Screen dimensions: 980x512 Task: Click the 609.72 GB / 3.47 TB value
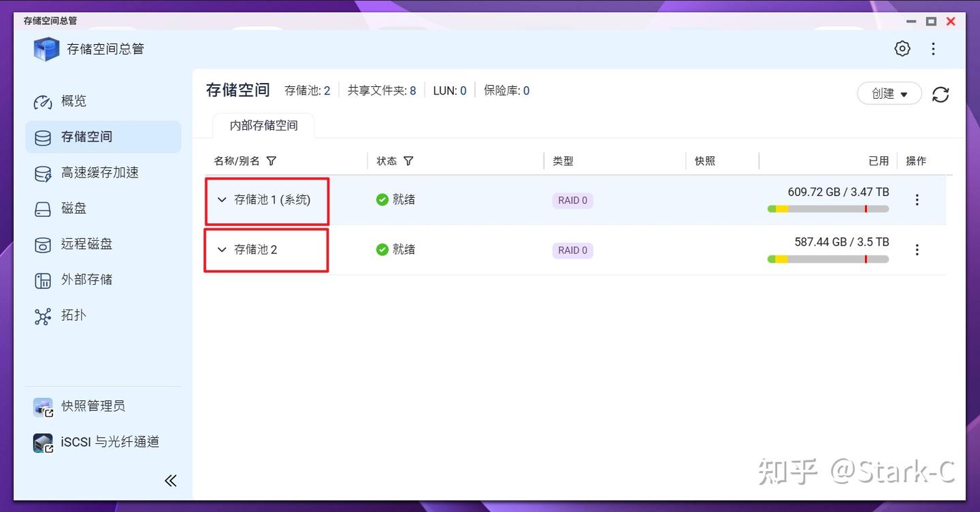838,192
